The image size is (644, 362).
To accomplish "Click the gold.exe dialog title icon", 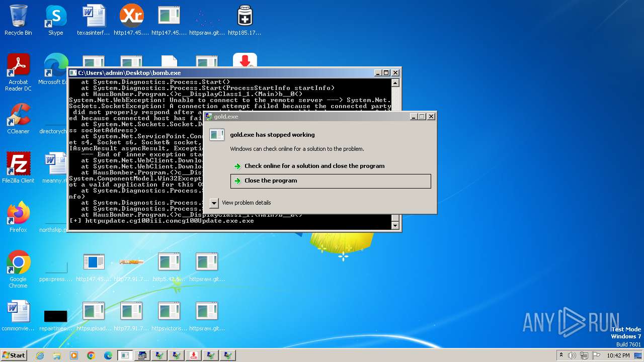I will (x=209, y=116).
